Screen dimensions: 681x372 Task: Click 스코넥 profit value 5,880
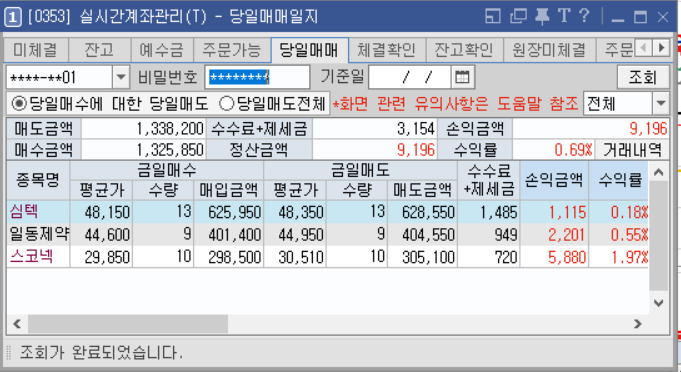pyautogui.click(x=567, y=258)
